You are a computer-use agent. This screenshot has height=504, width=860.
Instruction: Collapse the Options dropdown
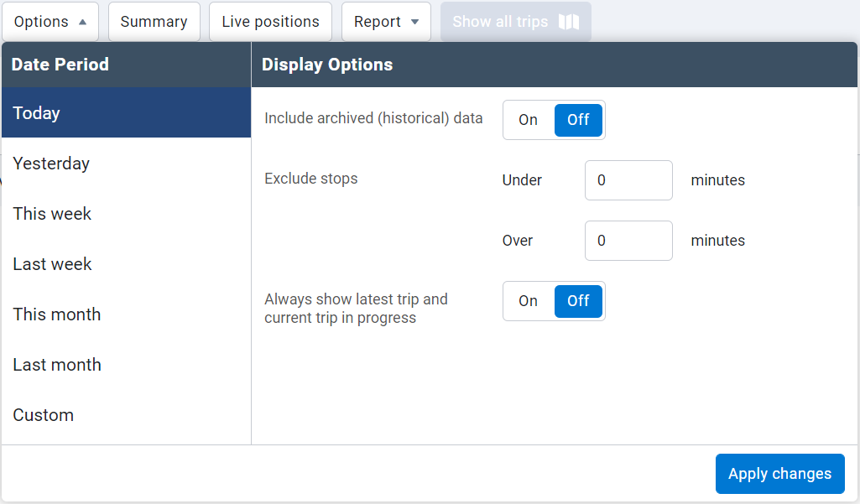[50, 22]
